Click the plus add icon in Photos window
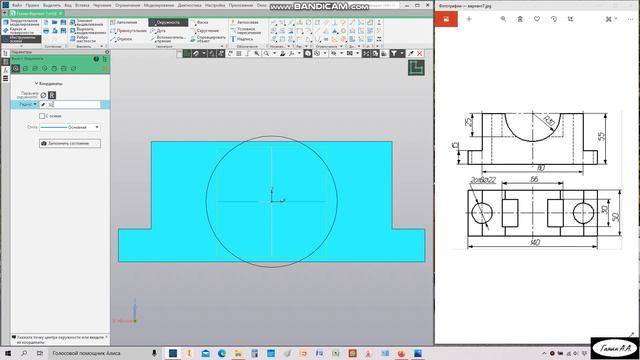Viewport: 640px width, 360px height. (x=469, y=19)
